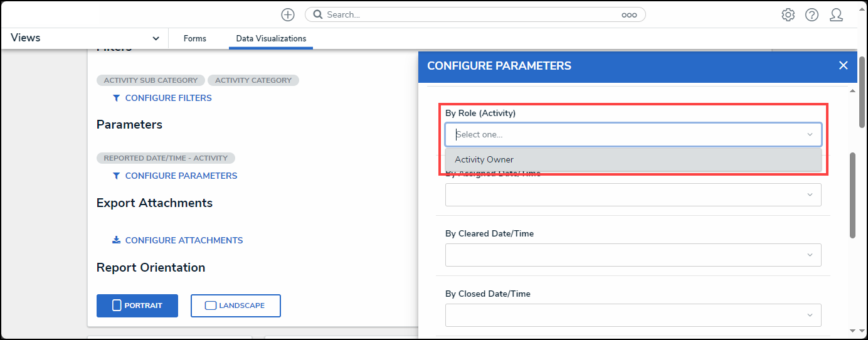
Task: Open the user profile icon
Action: (x=836, y=14)
